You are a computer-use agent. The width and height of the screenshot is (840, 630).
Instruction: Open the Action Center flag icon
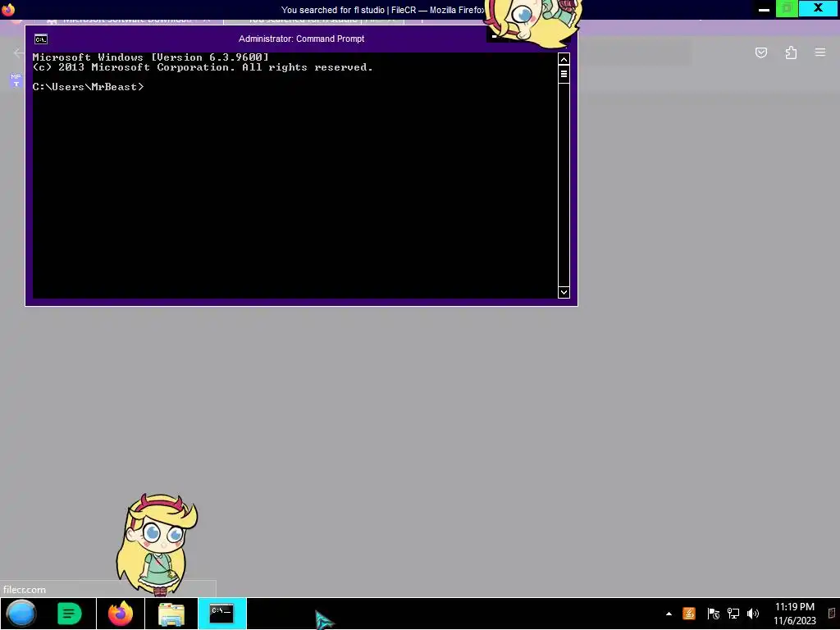click(x=713, y=614)
